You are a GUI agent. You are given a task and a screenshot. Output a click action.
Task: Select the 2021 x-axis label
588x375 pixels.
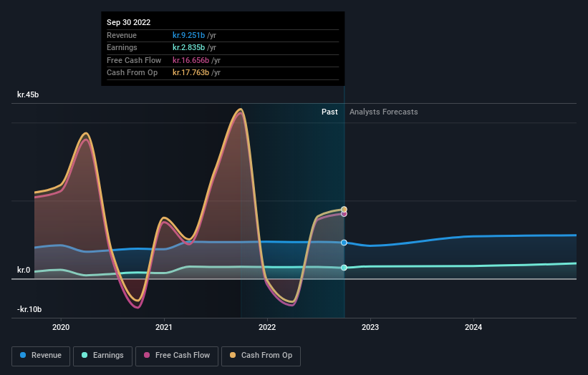pyautogui.click(x=164, y=327)
